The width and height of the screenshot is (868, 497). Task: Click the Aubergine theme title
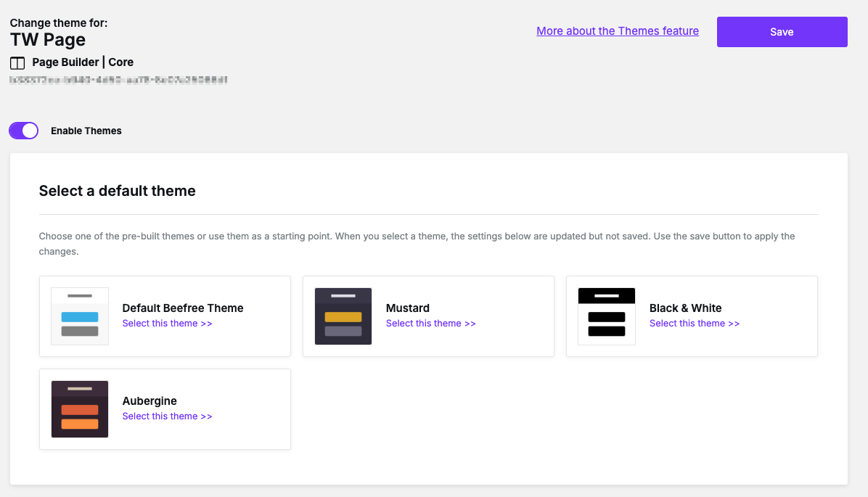(150, 401)
